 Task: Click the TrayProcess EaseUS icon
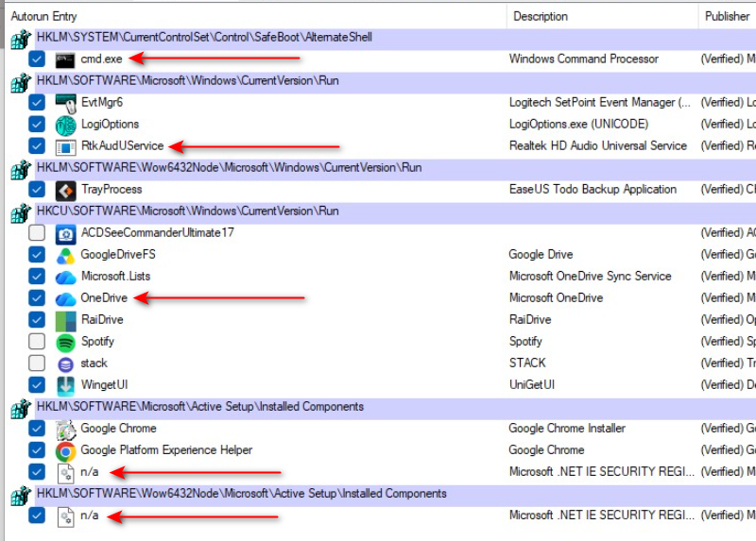65,191
